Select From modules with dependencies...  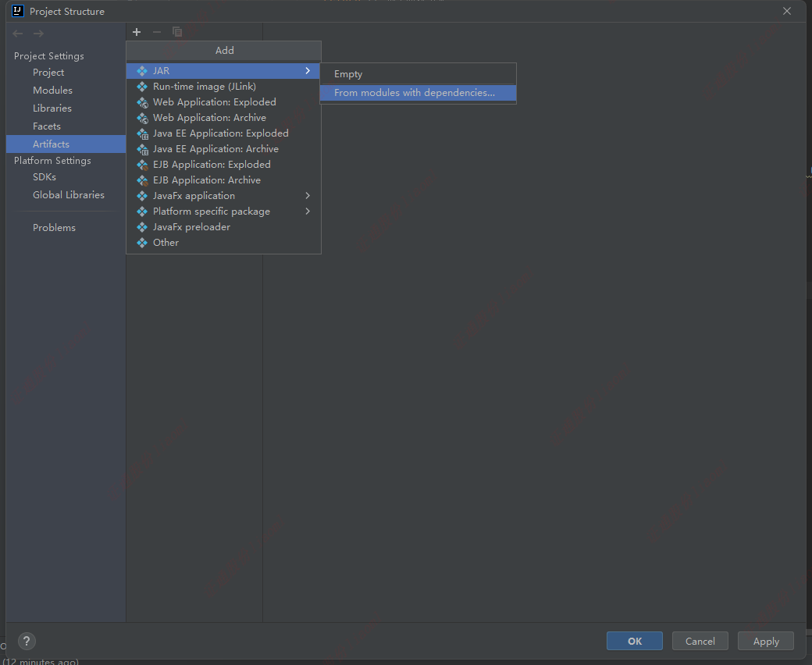click(418, 93)
